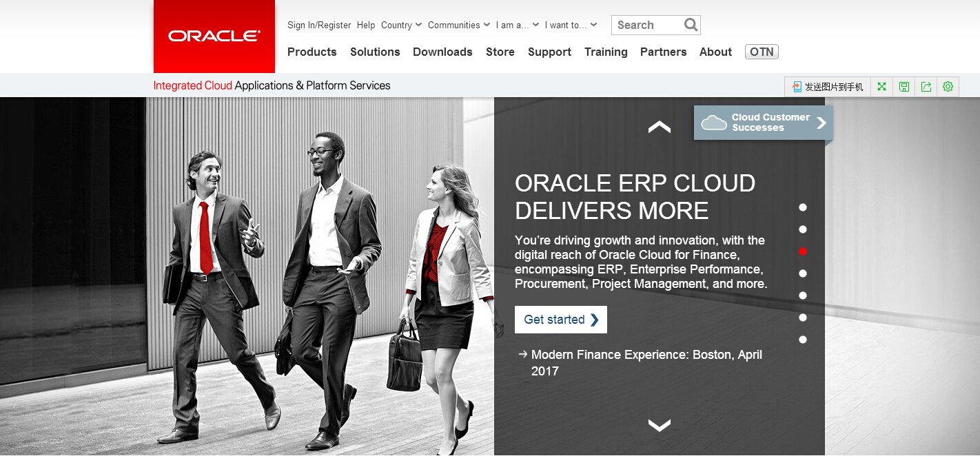Advance to next slide with down chevron
The height and width of the screenshot is (456, 980).
point(660,426)
